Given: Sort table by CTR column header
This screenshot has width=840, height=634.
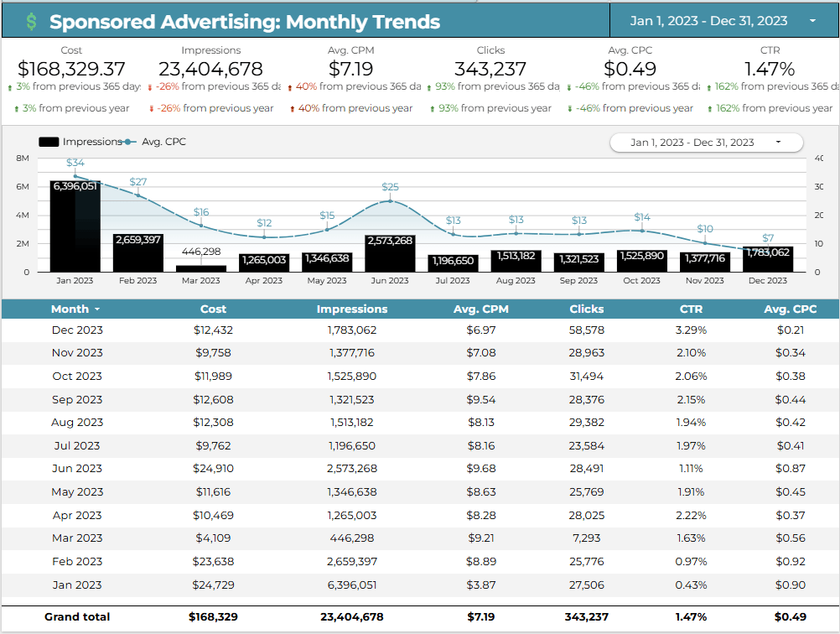Looking at the screenshot, I should (691, 309).
